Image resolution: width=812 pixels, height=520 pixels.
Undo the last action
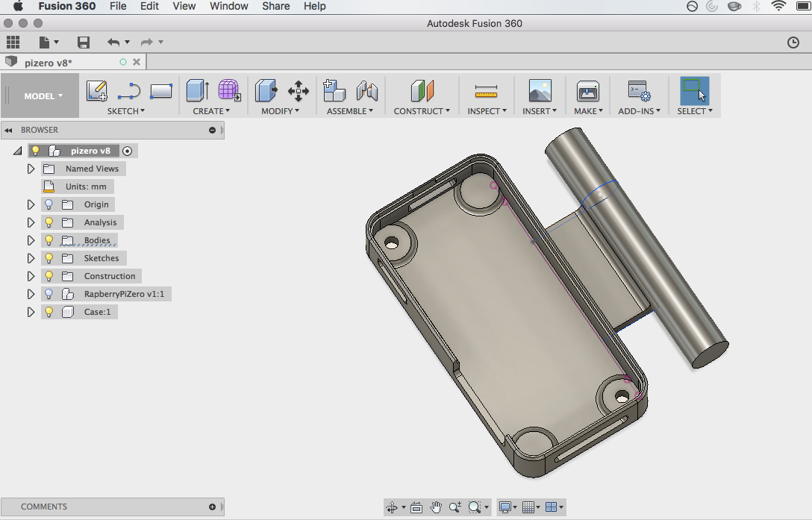[113, 42]
